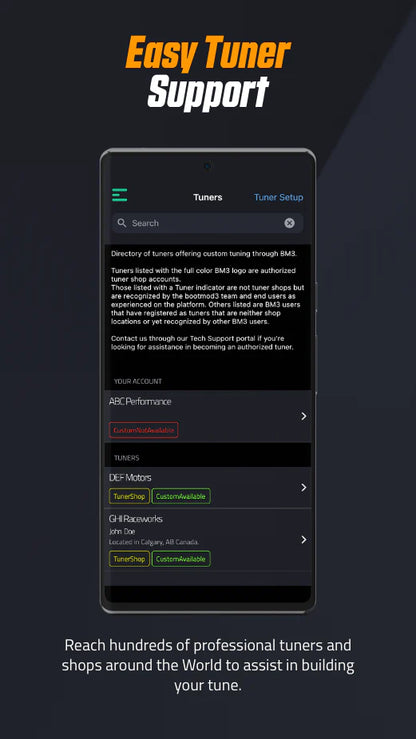
Task: Open the DEF Motors tuner entry
Action: (x=208, y=487)
